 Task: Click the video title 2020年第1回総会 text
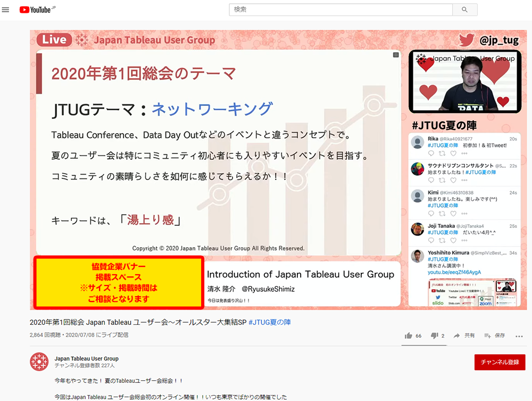coord(138,322)
